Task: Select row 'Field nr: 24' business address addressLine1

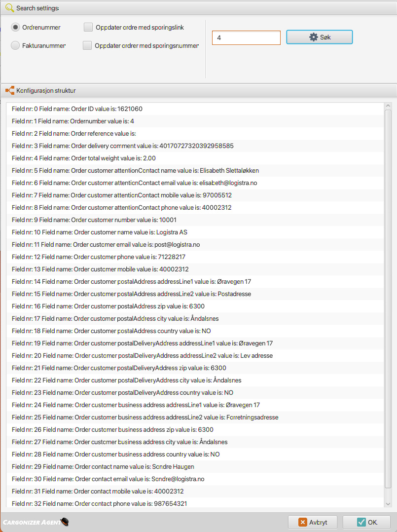Action: (x=195, y=405)
